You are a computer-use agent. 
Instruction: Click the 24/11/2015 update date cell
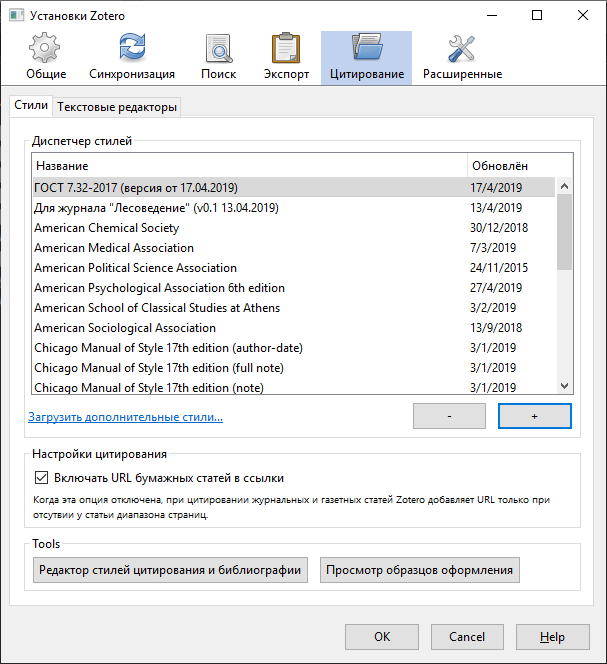click(499, 268)
